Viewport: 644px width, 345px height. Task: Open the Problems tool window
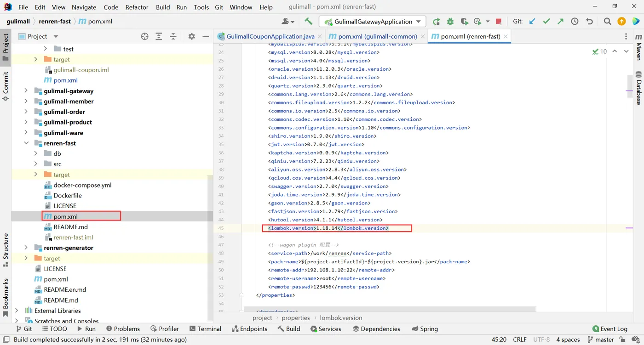click(x=123, y=328)
